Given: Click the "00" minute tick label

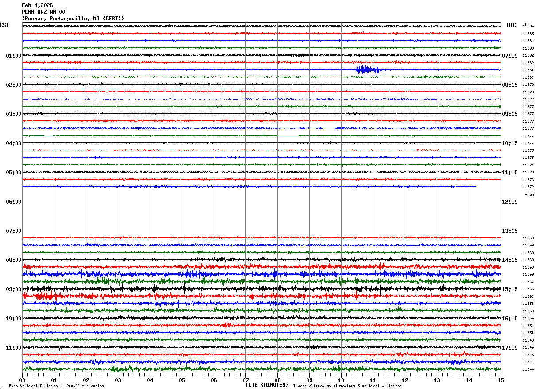Looking at the screenshot, I should 22,380.
